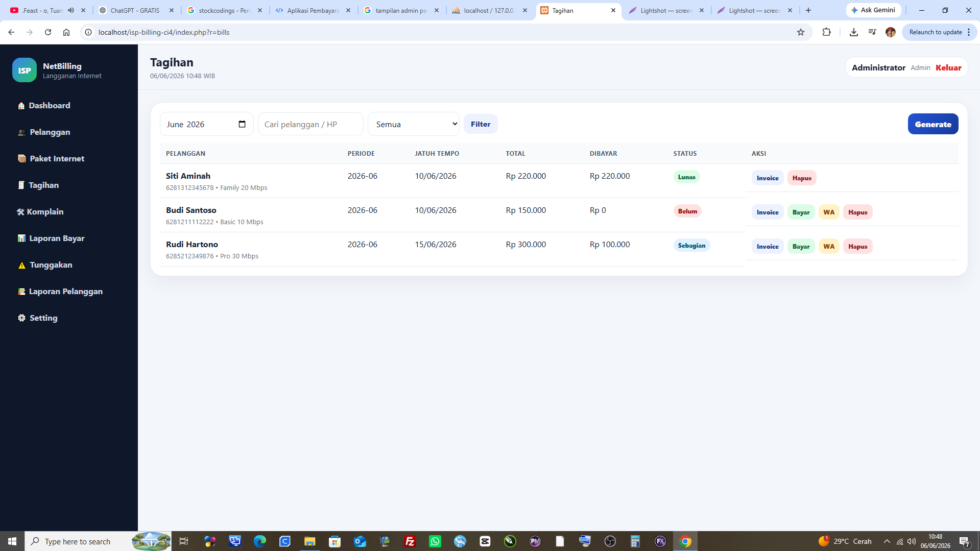Delete Siti Aminah bill with Hapus
Image resolution: width=980 pixels, height=551 pixels.
tap(802, 178)
